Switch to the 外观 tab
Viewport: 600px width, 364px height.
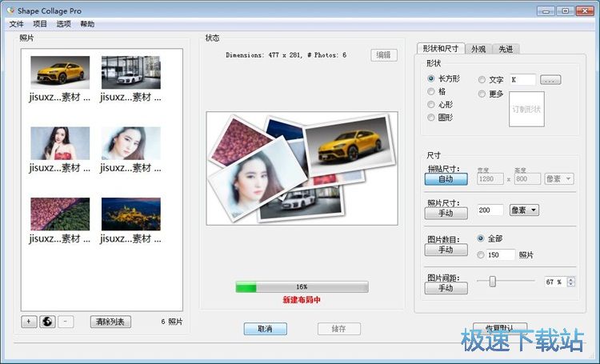coord(478,49)
